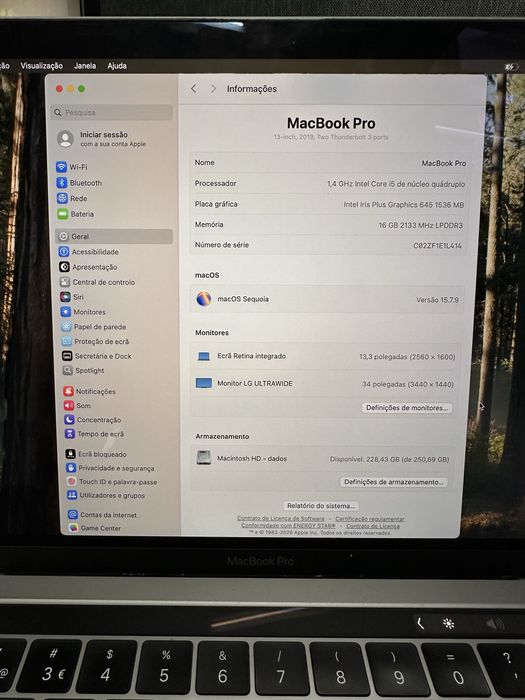Open Contas da internet icon
525x700 pixels.
73,514
